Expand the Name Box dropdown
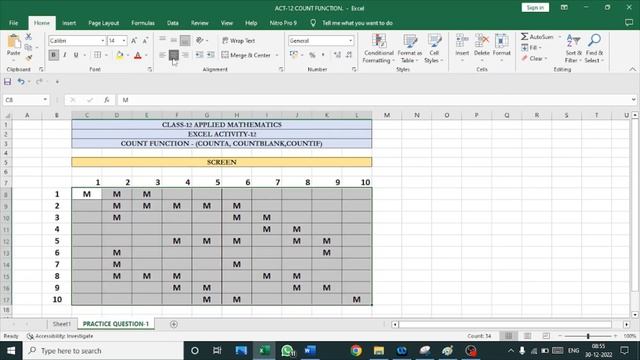This screenshot has width=640, height=360. (x=45, y=100)
